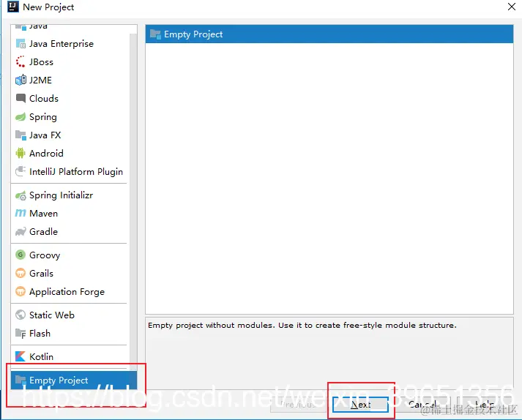The height and width of the screenshot is (420, 522).
Task: Click Empty Project folder icon in sidebar
Action: pyautogui.click(x=20, y=380)
